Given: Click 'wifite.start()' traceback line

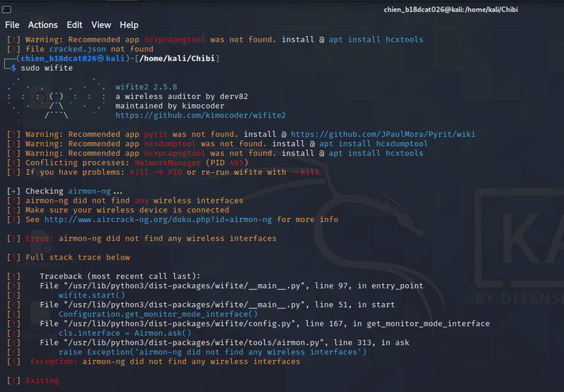Looking at the screenshot, I should (x=92, y=295).
